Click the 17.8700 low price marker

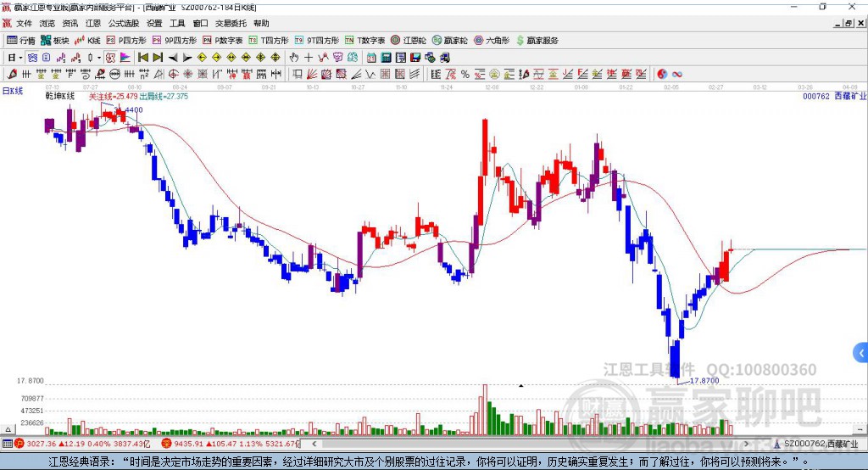pos(704,381)
